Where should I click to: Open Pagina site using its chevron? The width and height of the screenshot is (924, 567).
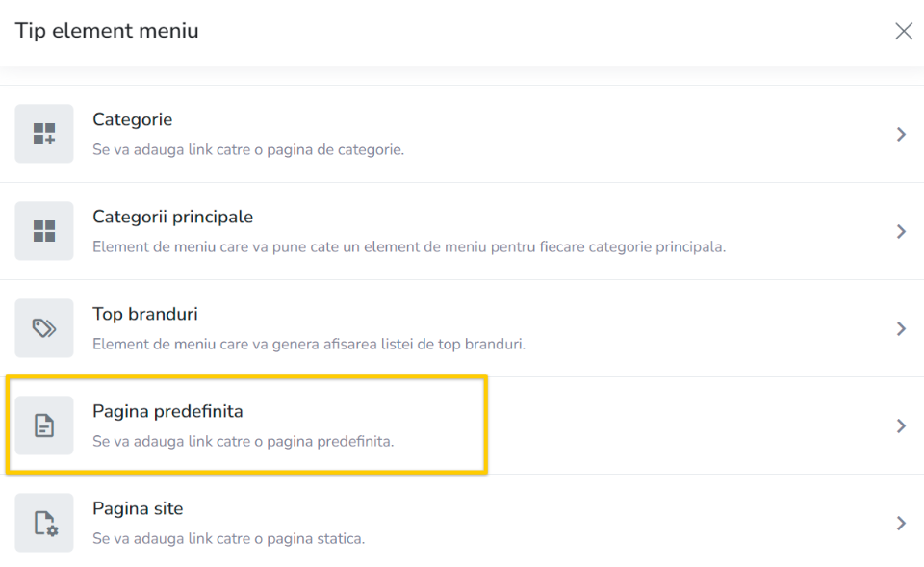[901, 524]
